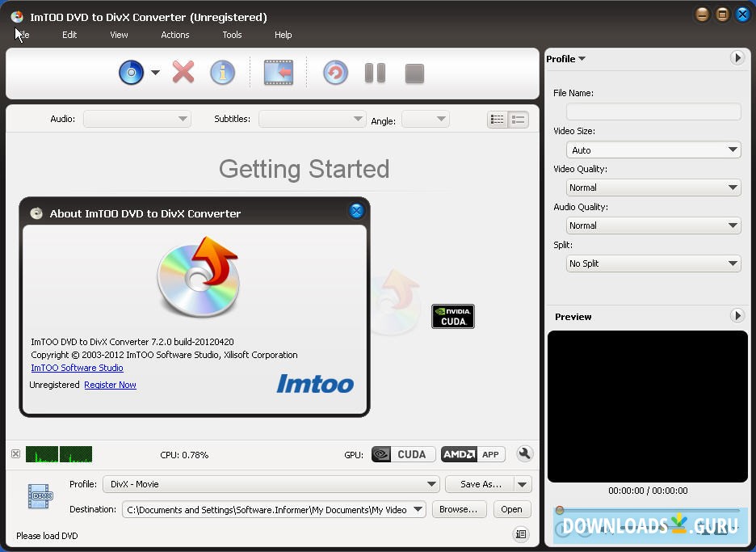Switch to thumbnail list view icon

(x=497, y=119)
